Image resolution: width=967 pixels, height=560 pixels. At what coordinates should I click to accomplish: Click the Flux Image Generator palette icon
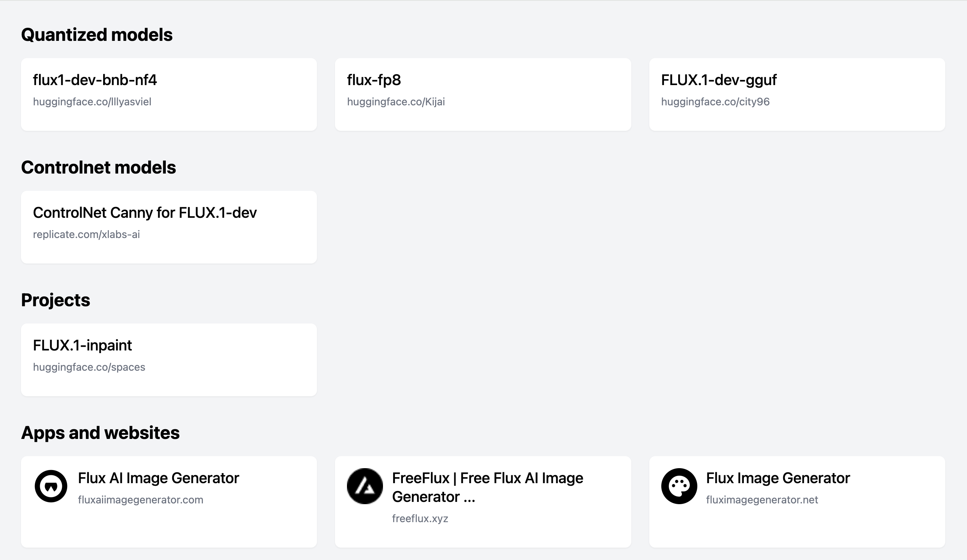[679, 486]
